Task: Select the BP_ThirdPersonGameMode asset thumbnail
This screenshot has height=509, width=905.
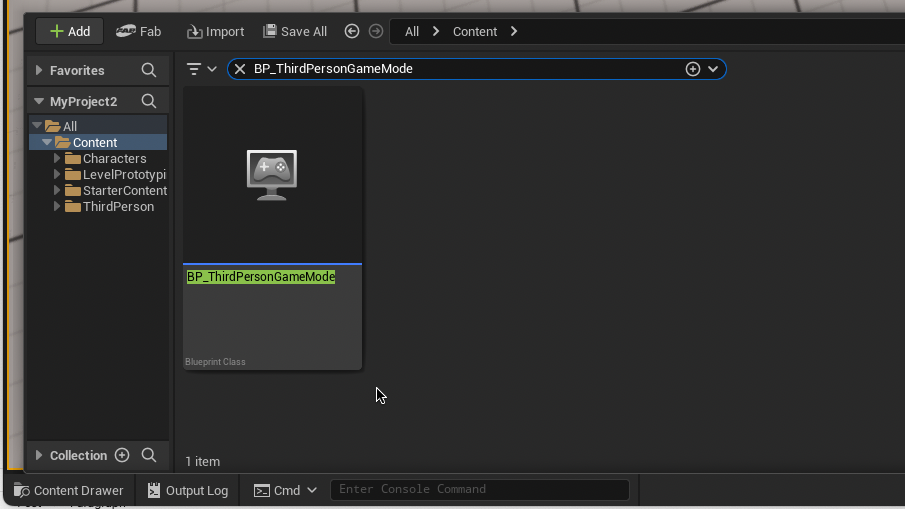Action: click(272, 175)
